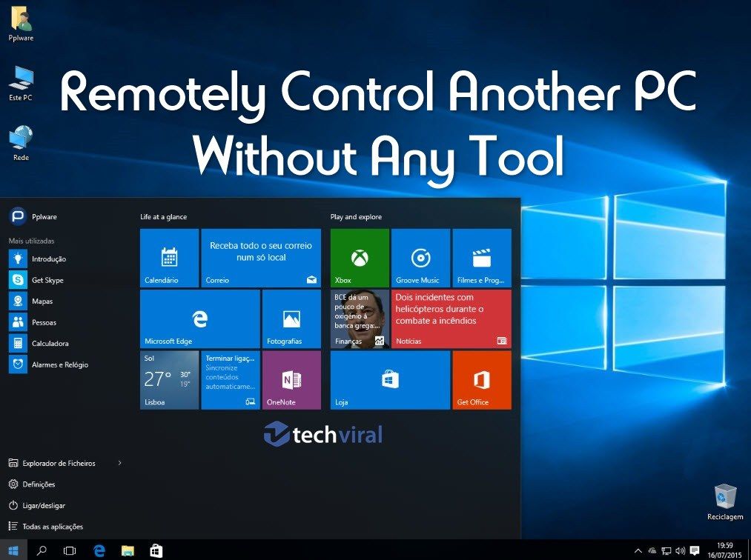Open the Notícias red tile
The height and width of the screenshot is (560, 751).
(x=451, y=319)
